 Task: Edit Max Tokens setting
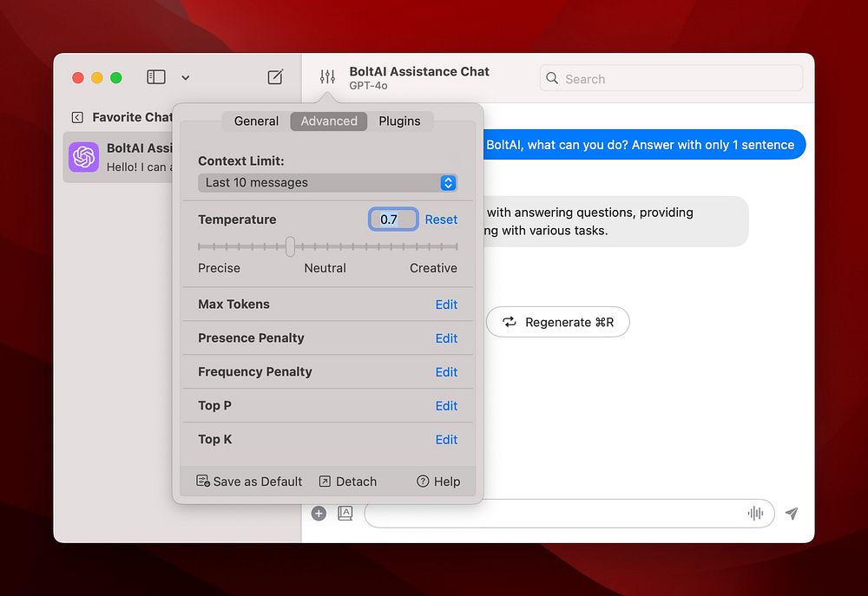pos(446,305)
